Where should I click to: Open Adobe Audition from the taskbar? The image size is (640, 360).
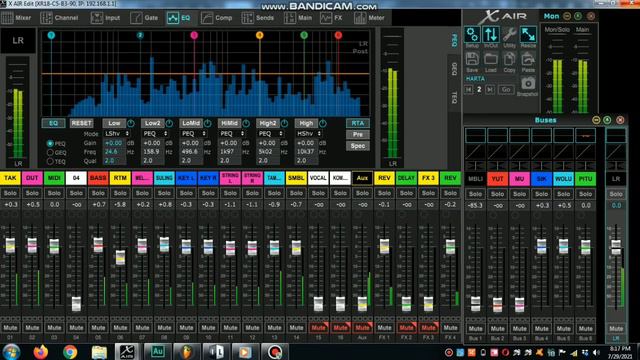click(x=157, y=351)
